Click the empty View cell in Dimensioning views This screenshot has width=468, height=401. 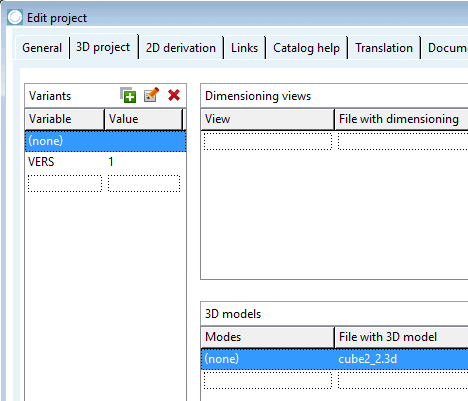click(268, 141)
